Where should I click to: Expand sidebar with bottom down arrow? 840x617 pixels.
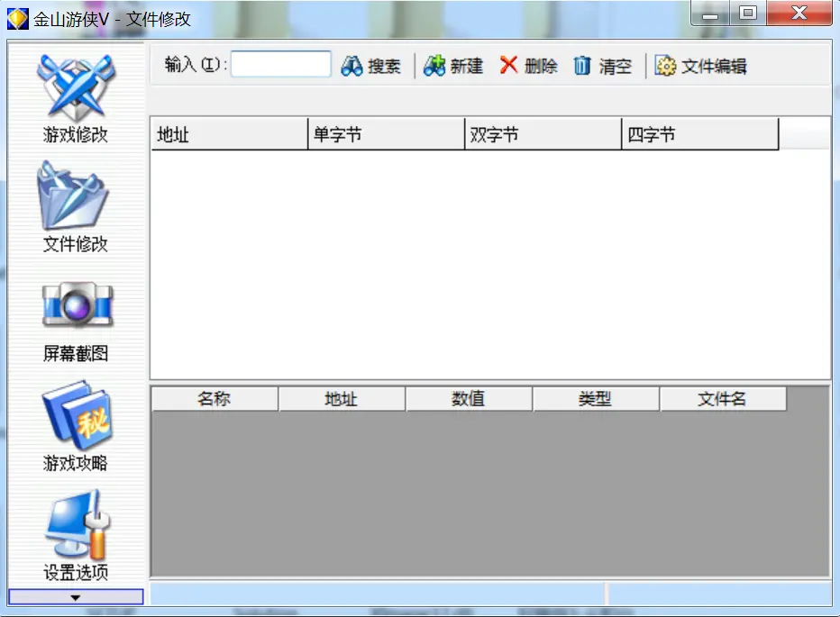pos(76,597)
